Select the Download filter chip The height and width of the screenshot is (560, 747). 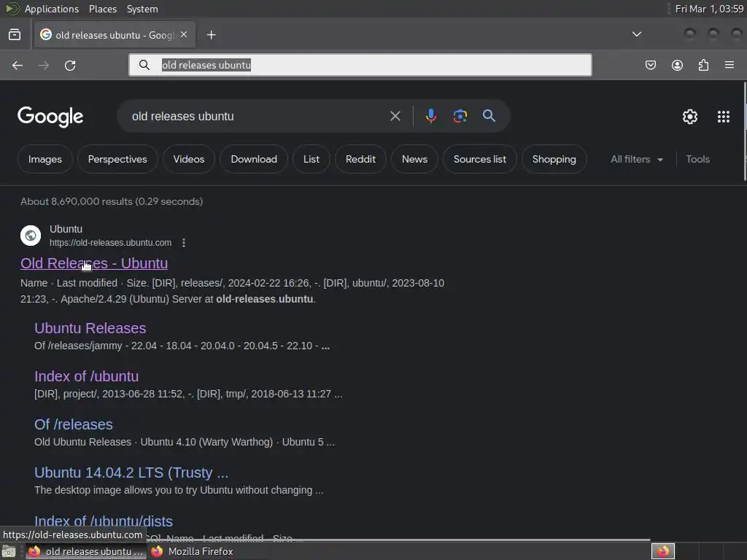click(x=253, y=159)
